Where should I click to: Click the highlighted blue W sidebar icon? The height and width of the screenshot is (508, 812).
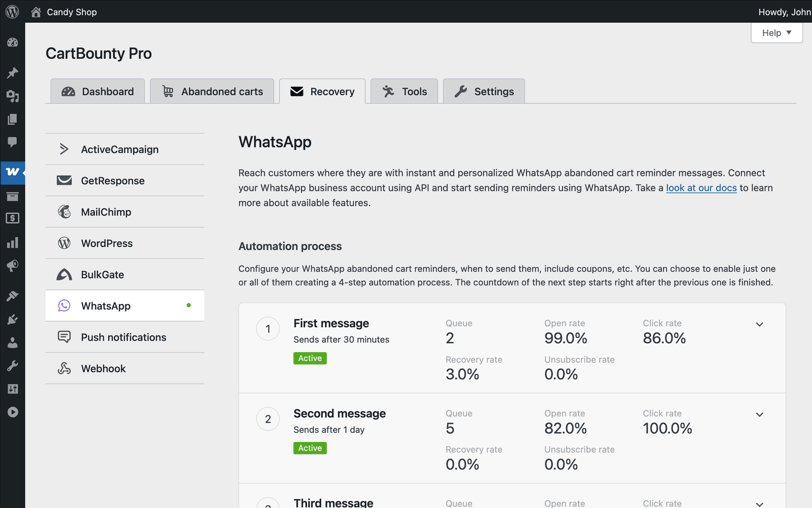(x=12, y=173)
